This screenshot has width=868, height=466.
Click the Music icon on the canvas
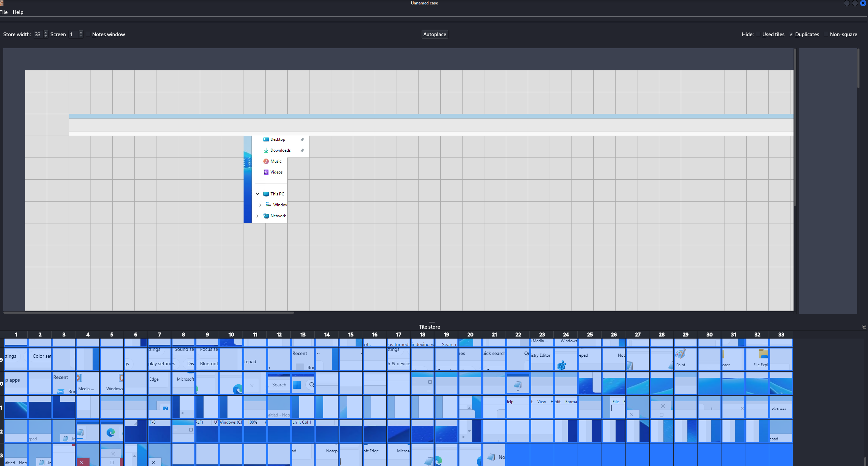(266, 161)
